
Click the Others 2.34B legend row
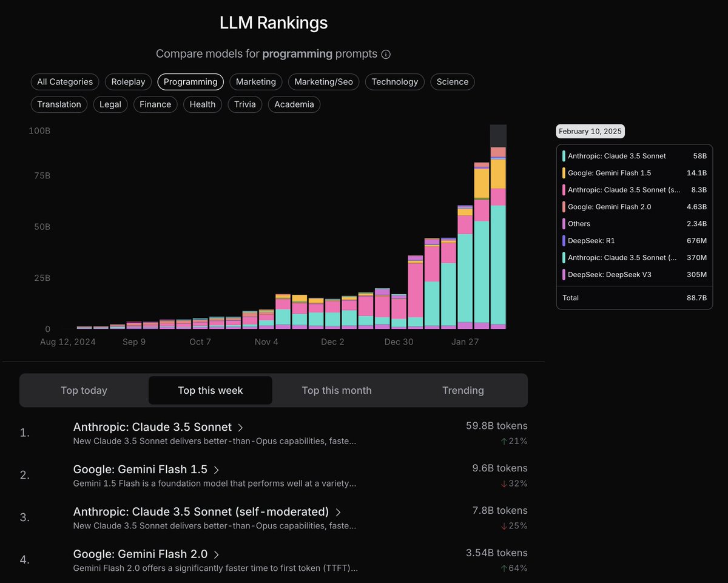[x=635, y=224]
